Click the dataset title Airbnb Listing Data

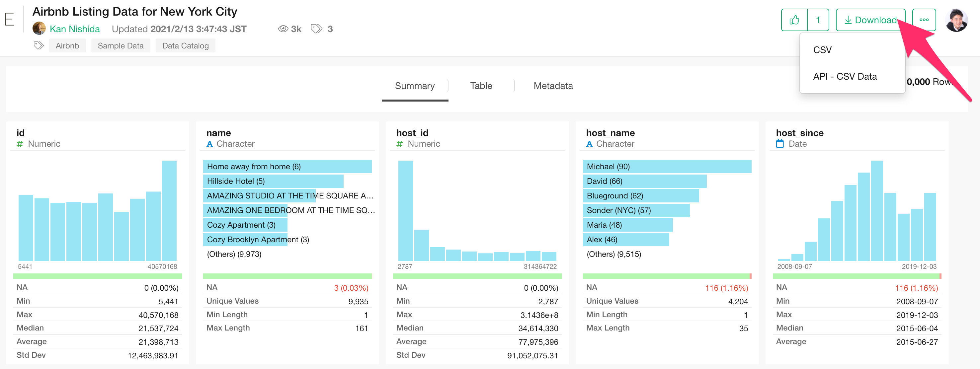[x=135, y=11]
